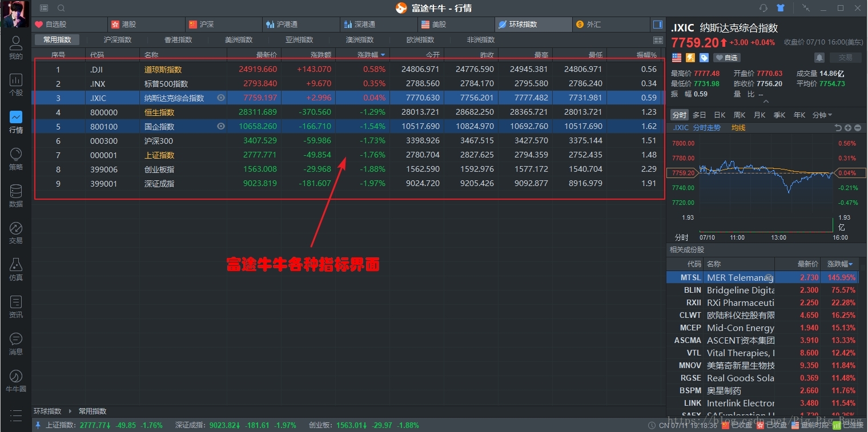868x432 pixels.
Task: Select 香港指数 sub-tab
Action: coord(178,40)
